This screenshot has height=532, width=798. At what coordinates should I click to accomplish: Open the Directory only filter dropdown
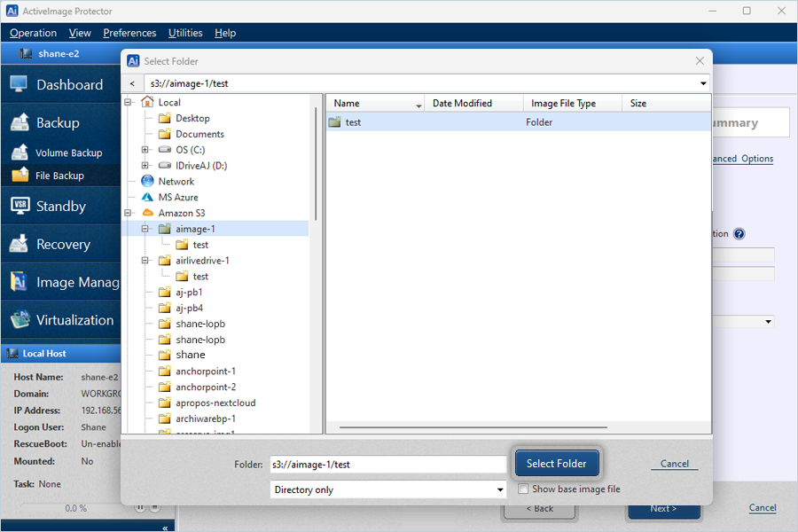(x=388, y=489)
